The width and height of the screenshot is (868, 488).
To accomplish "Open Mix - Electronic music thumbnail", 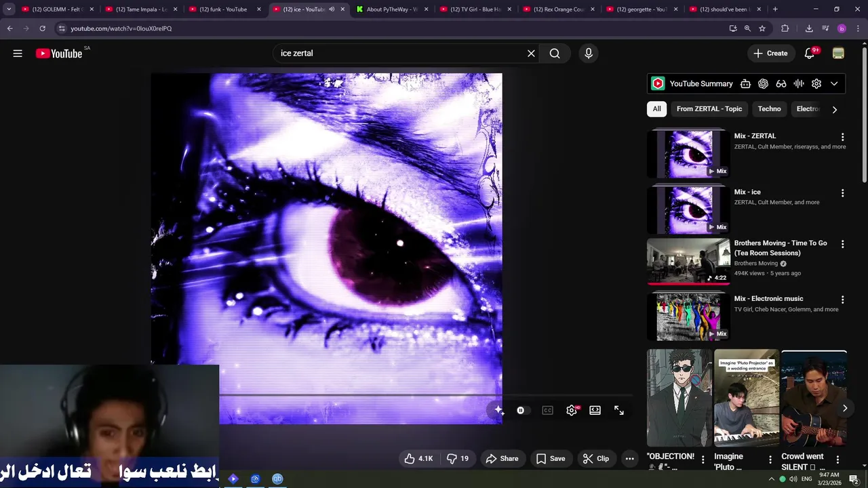I will tap(688, 317).
